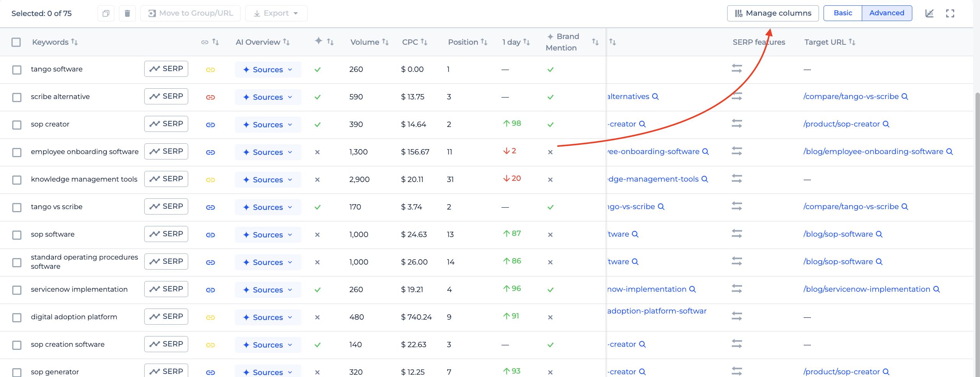Screen dimensions: 980x377
Task: Switch to the Advanced view tab
Action: pyautogui.click(x=887, y=13)
